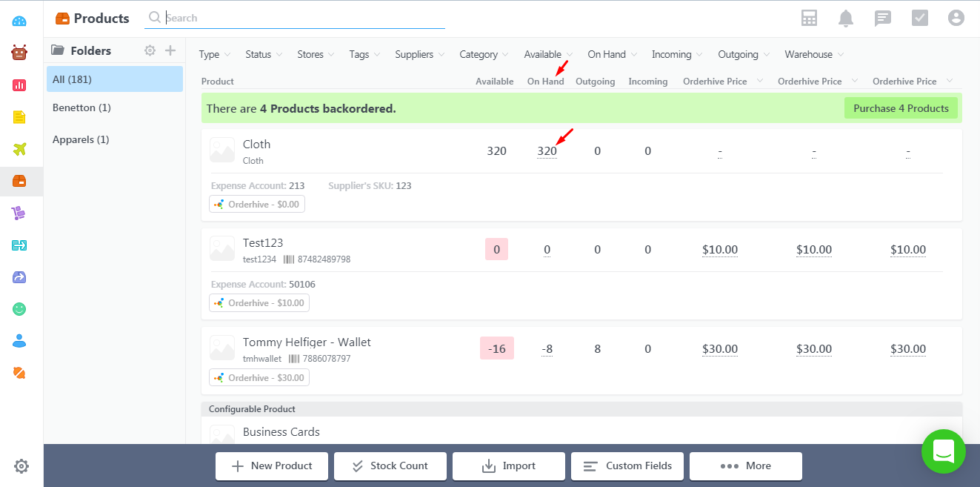Expand the Warehouse filter dropdown
980x487 pixels.
815,54
